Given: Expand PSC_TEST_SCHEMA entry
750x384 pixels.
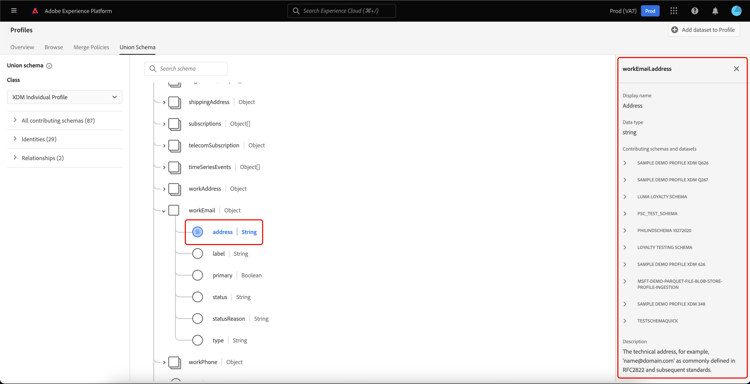Looking at the screenshot, I should pyautogui.click(x=625, y=213).
